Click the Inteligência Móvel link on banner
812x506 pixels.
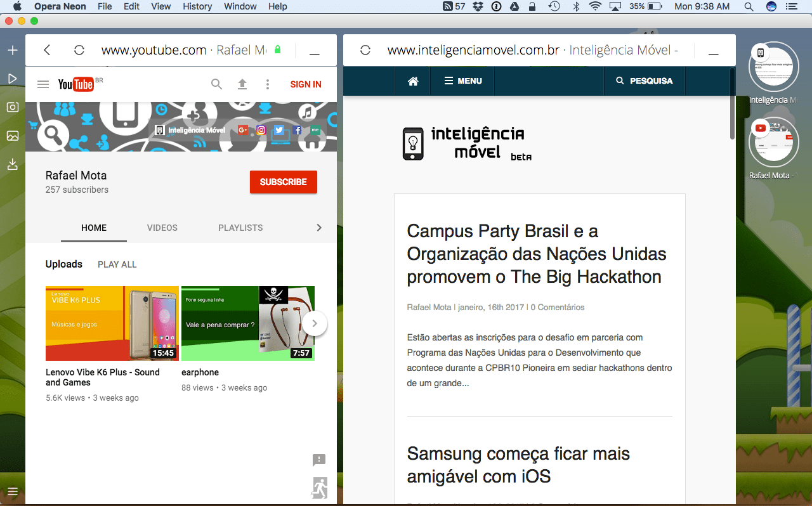point(190,130)
